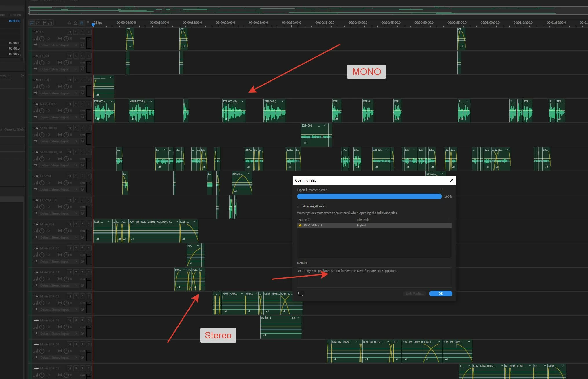The width and height of the screenshot is (588, 379).
Task: Toggle snapping magnet icon near ruler
Action: tap(82, 23)
